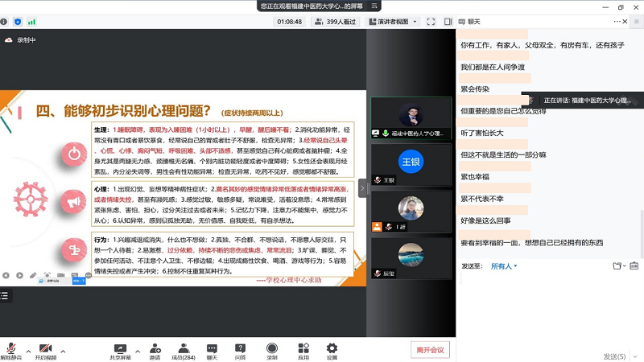
Task: Click the chat toolbar icon right of file icon
Action: click(x=634, y=266)
